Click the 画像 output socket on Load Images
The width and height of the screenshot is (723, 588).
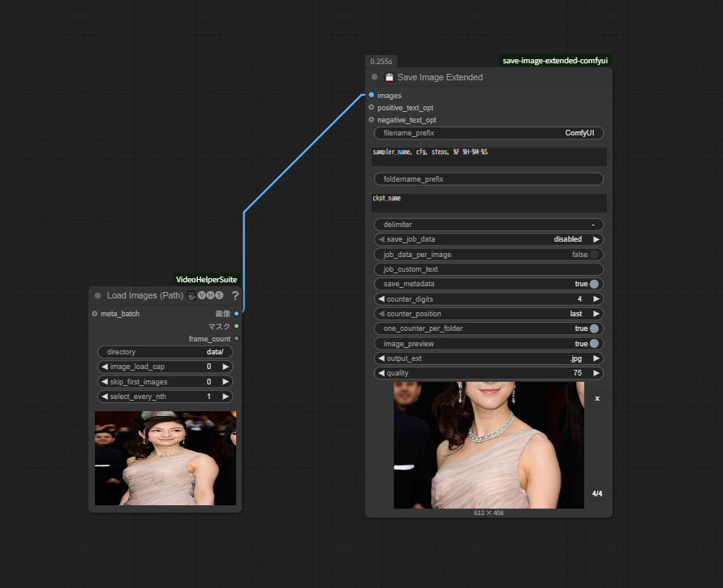[236, 313]
